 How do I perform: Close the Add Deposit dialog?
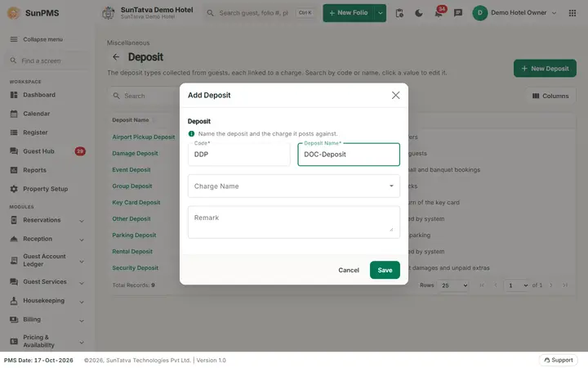(395, 96)
